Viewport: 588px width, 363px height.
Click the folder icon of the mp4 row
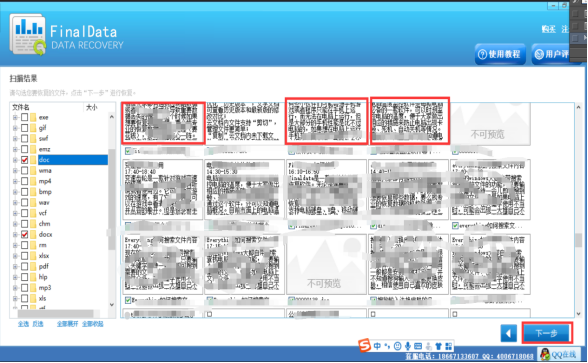coord(34,181)
